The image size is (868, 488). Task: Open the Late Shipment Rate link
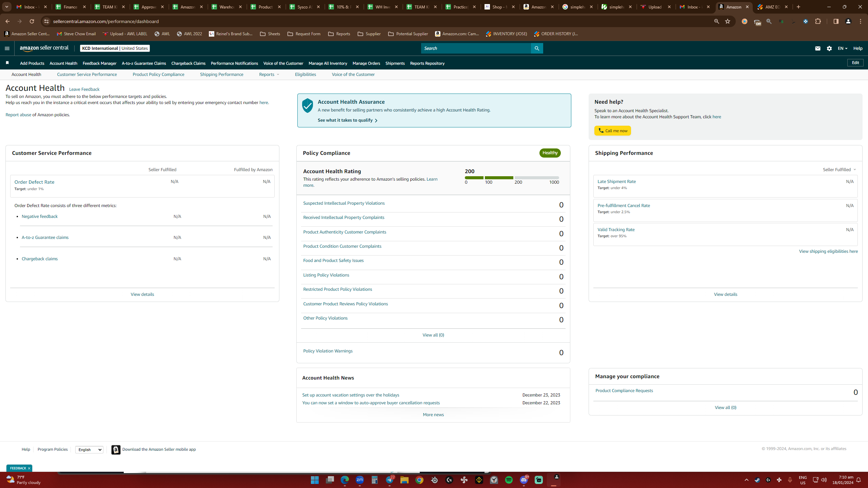[616, 182]
